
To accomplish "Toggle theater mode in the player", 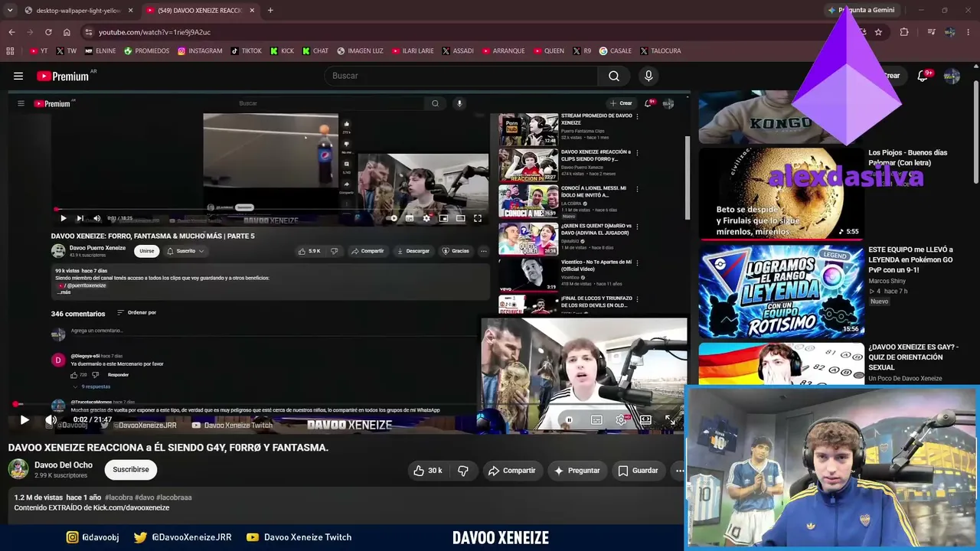I will tap(645, 420).
